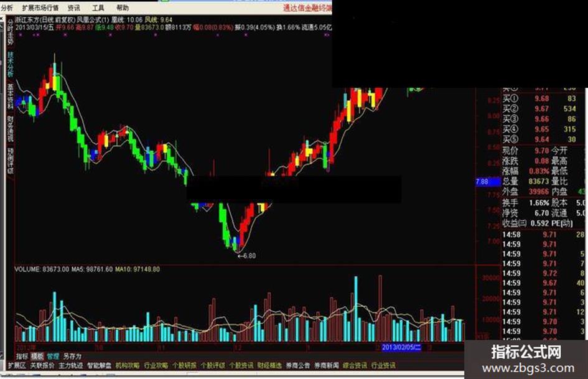Click the 现价 9.70 value
The image size is (588, 379).
tap(542, 151)
